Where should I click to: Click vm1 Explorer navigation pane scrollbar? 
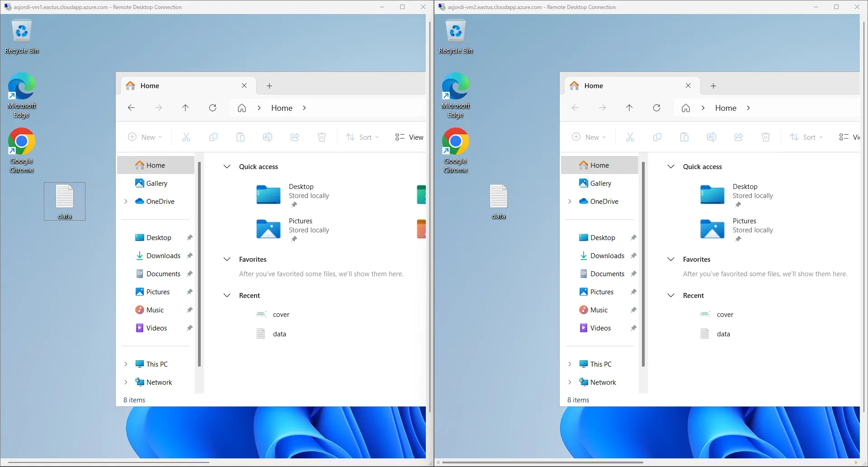[x=199, y=264]
